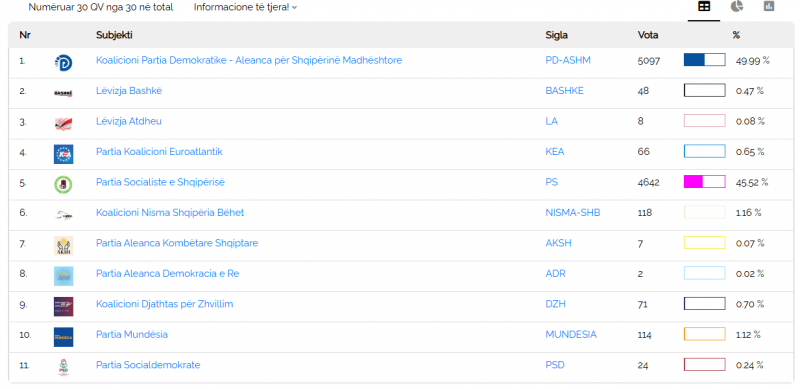Switch to table view icon
The width and height of the screenshot is (800, 389).
tap(704, 7)
